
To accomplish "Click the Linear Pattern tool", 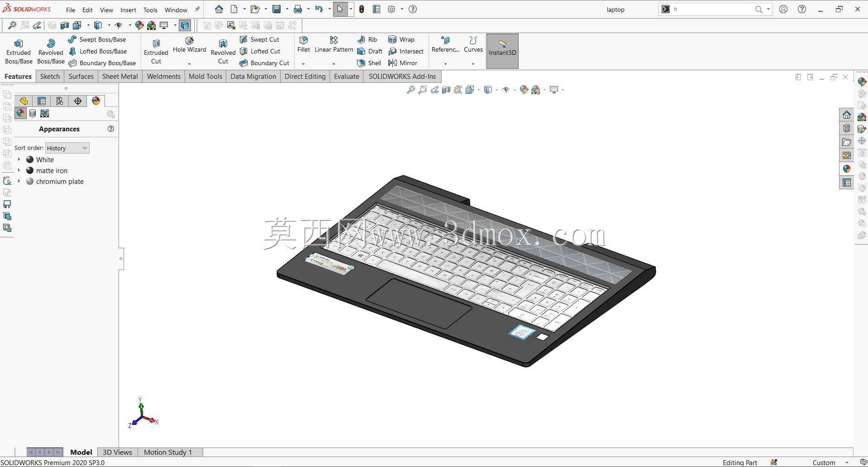I will click(334, 45).
